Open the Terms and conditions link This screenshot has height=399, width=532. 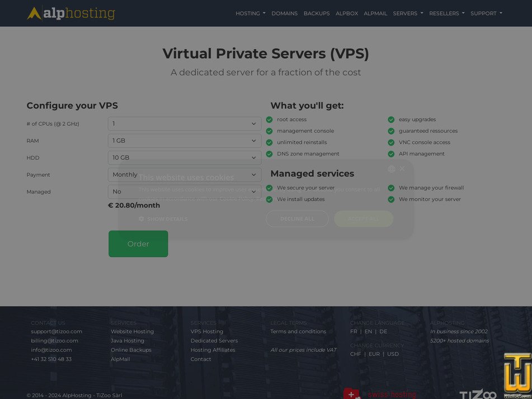(298, 331)
